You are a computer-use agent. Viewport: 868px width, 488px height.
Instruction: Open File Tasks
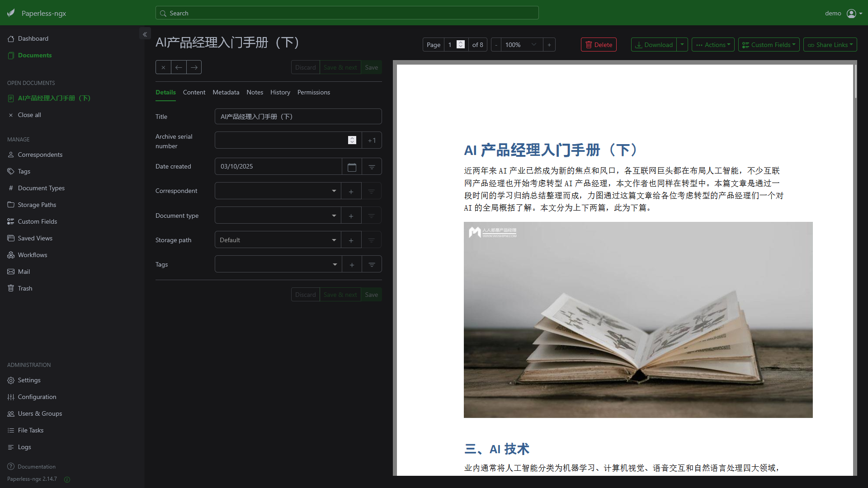coord(72,430)
